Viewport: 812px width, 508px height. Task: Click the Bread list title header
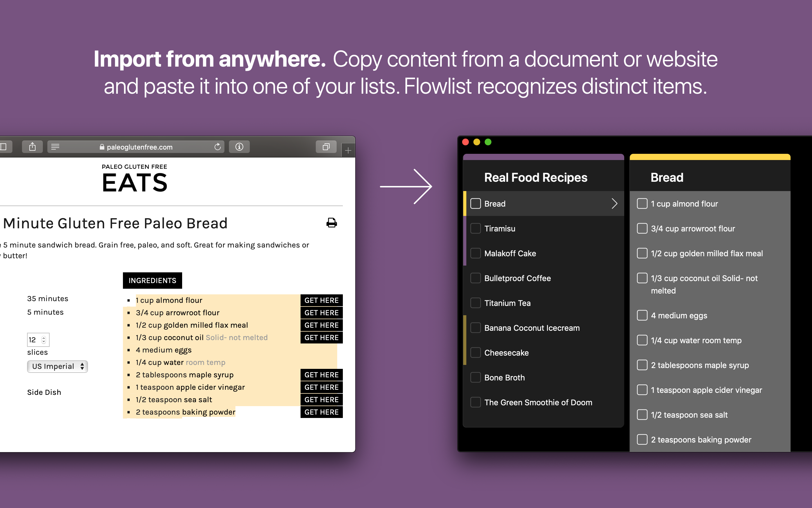[667, 178]
